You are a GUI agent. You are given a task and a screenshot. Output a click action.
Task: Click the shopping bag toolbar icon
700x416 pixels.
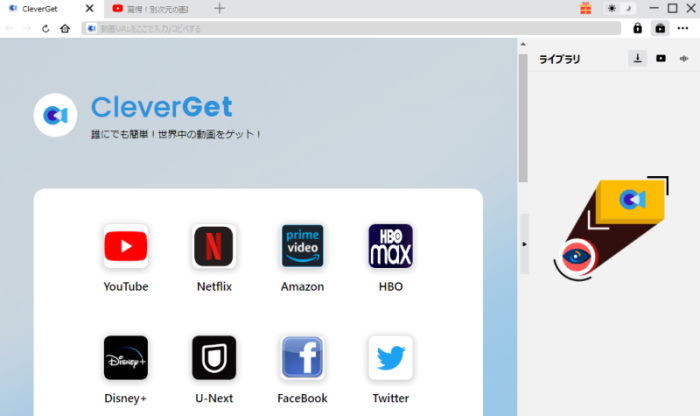660,28
